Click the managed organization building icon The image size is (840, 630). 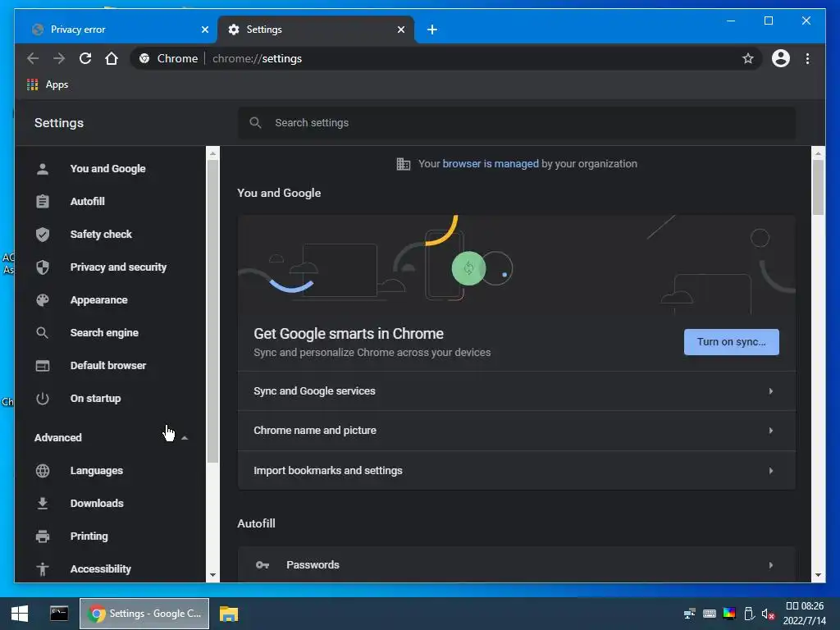coord(404,164)
